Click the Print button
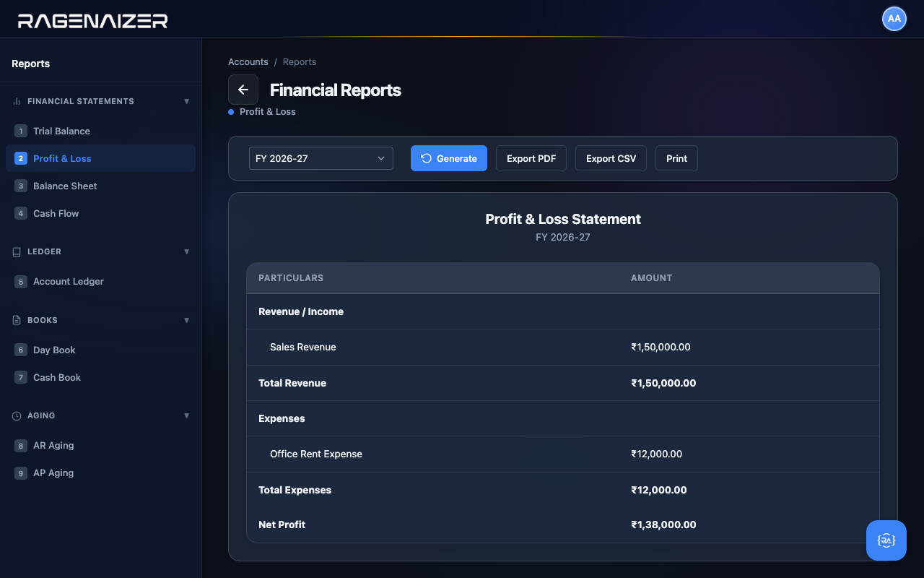 (x=676, y=158)
